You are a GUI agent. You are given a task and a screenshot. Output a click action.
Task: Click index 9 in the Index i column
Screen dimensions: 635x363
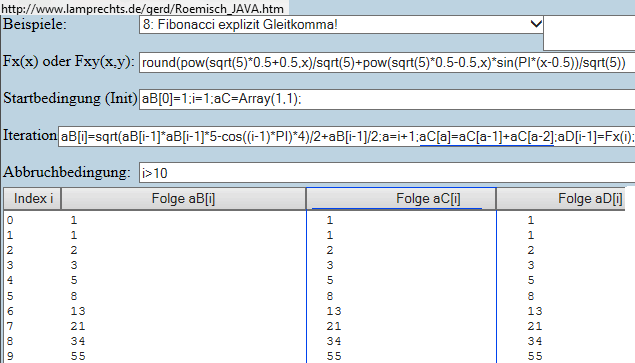(10, 356)
